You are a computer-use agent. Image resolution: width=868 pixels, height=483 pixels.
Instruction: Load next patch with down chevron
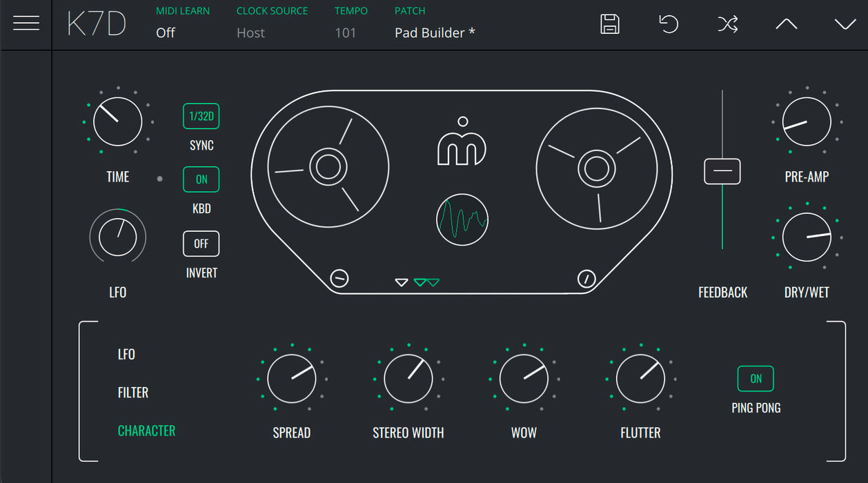click(845, 24)
